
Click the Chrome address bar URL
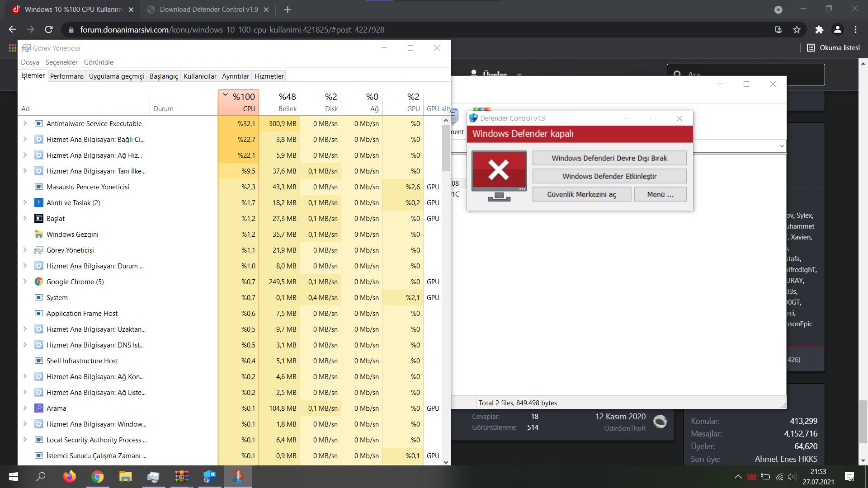(x=232, y=30)
